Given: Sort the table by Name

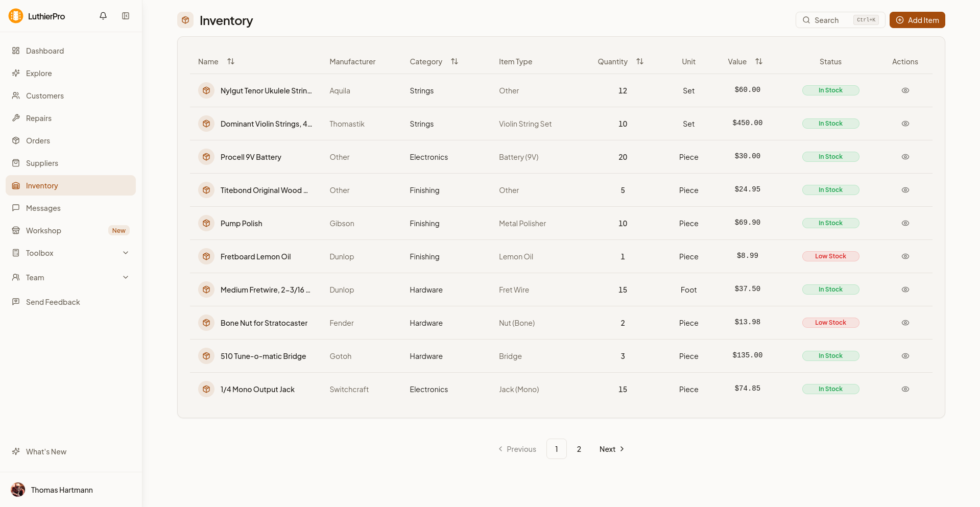Looking at the screenshot, I should coord(231,61).
